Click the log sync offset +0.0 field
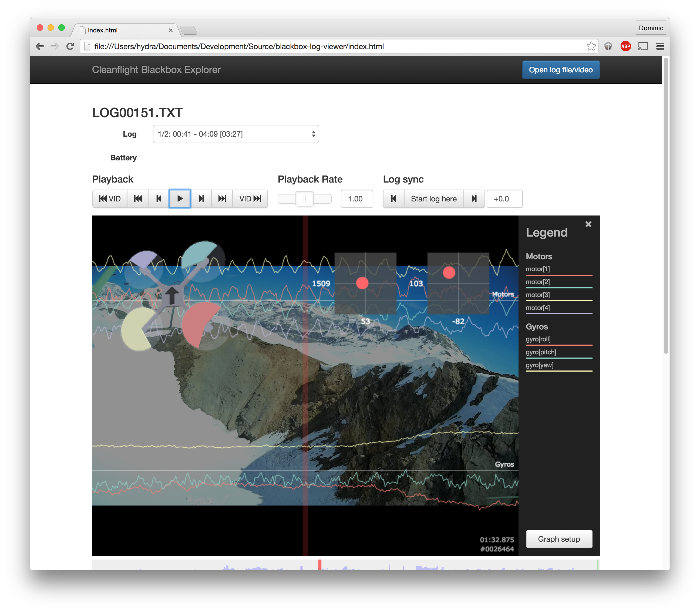This screenshot has width=700, height=613. [504, 199]
